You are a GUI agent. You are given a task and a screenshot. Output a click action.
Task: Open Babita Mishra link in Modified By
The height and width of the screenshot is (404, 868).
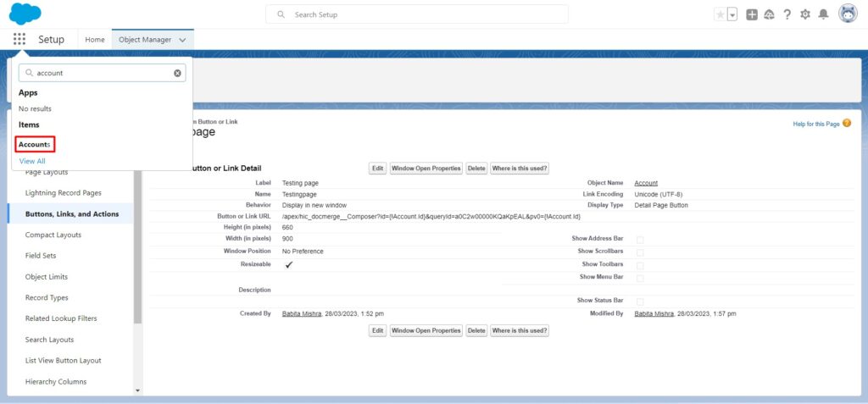pyautogui.click(x=654, y=313)
